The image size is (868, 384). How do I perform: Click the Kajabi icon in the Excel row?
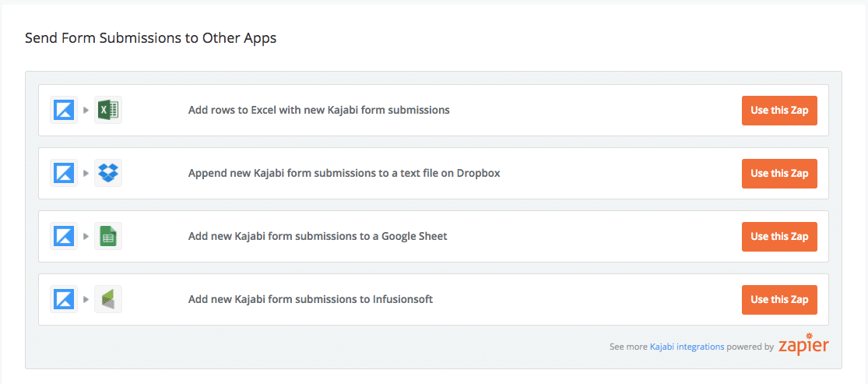64,110
